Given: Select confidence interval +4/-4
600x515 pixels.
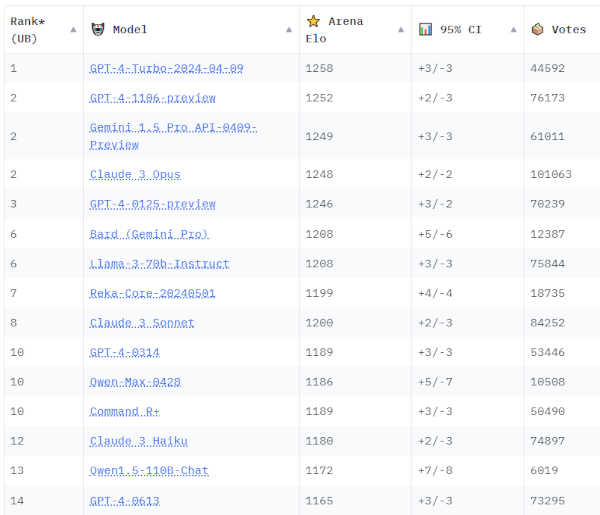Looking at the screenshot, I should [435, 293].
